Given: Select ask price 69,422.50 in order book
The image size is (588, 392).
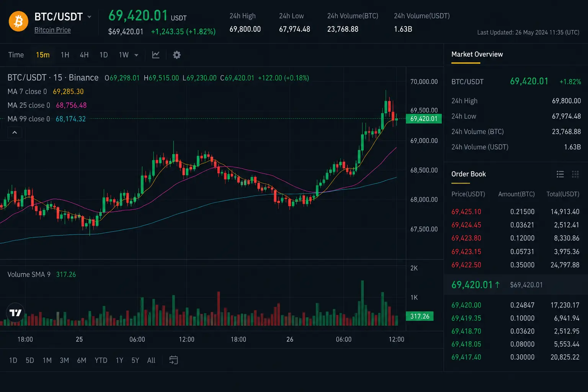Looking at the screenshot, I should pyautogui.click(x=466, y=265).
